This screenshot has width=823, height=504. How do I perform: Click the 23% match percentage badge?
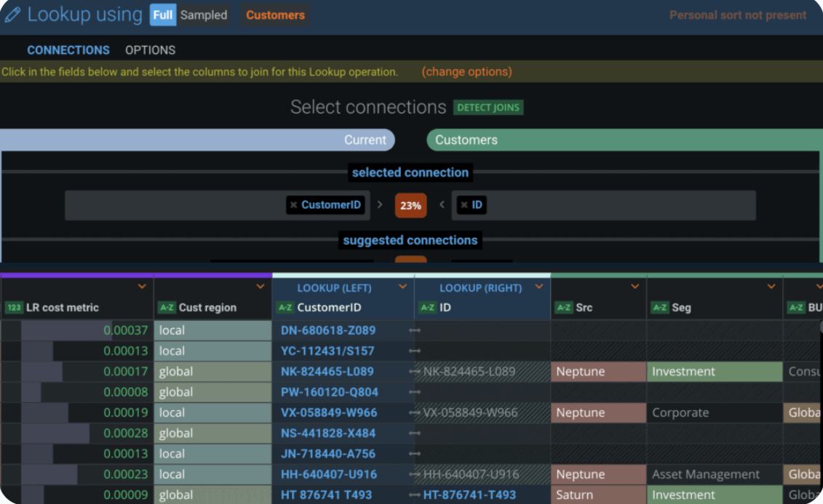[410, 206]
